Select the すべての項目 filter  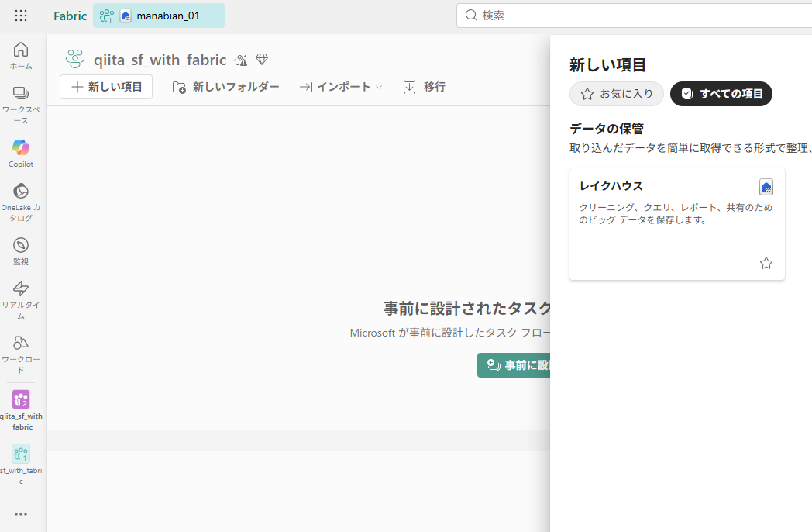[x=721, y=94]
